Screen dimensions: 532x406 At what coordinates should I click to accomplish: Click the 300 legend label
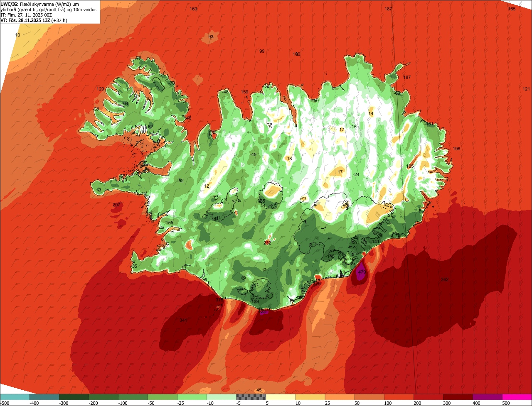coord(447,403)
